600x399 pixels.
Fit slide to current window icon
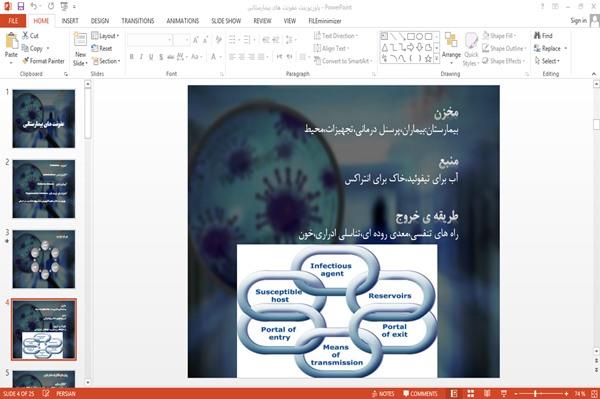[x=594, y=393]
